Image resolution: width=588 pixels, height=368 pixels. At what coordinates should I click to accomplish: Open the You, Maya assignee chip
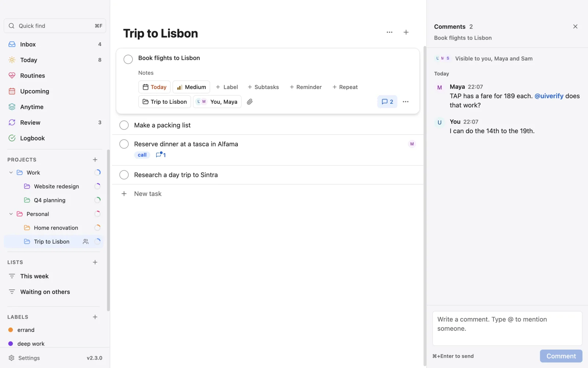pyautogui.click(x=217, y=102)
